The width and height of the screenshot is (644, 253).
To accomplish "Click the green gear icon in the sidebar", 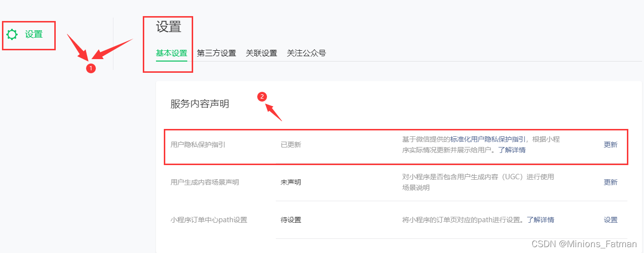I will 12,35.
